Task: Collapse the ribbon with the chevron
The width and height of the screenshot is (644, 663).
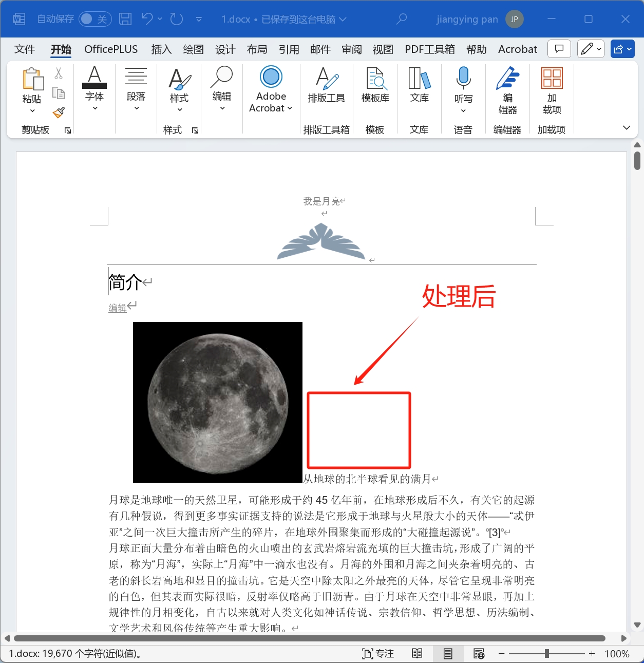Action: pos(626,127)
